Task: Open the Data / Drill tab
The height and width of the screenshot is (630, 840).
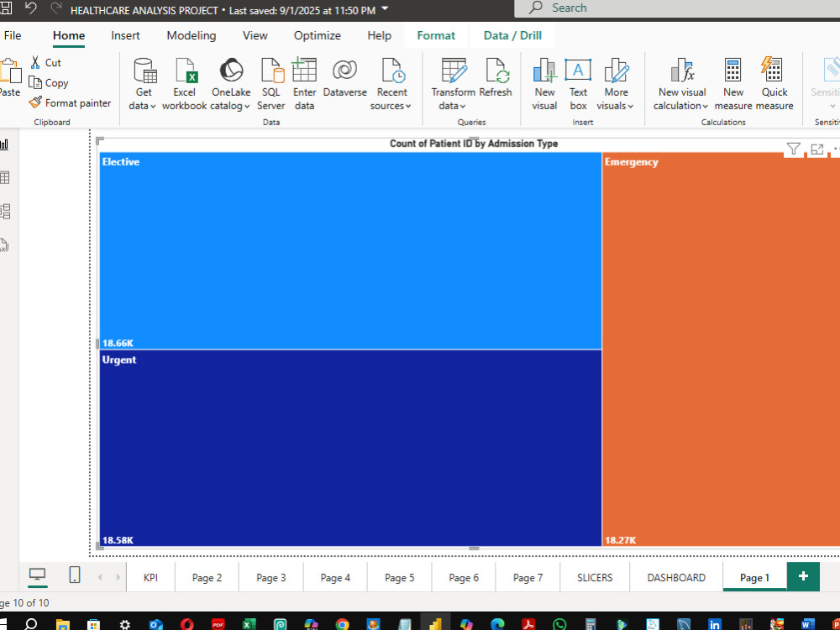Action: (512, 35)
